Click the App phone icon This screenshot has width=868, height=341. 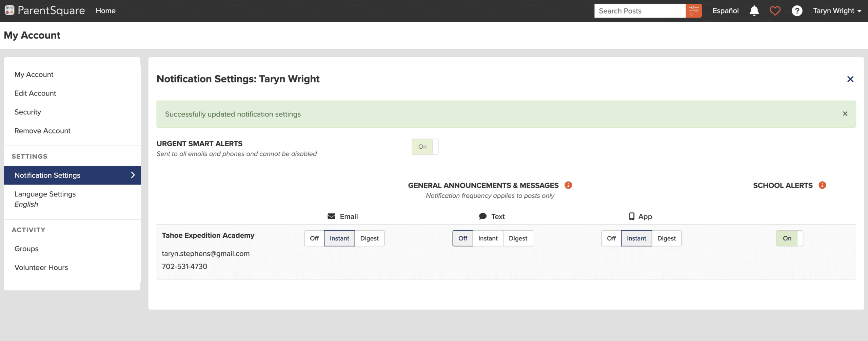(632, 216)
